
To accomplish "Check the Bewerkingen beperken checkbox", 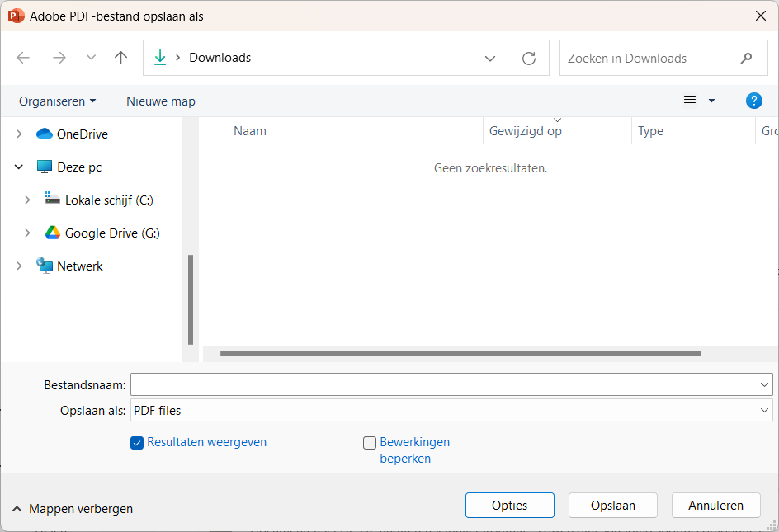I will coord(370,443).
